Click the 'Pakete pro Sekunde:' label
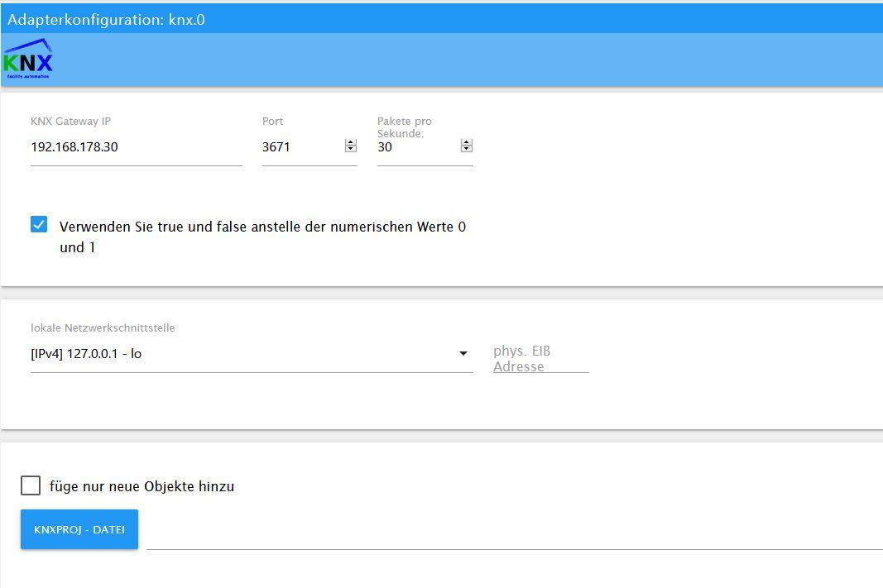The image size is (883, 588). point(405,127)
